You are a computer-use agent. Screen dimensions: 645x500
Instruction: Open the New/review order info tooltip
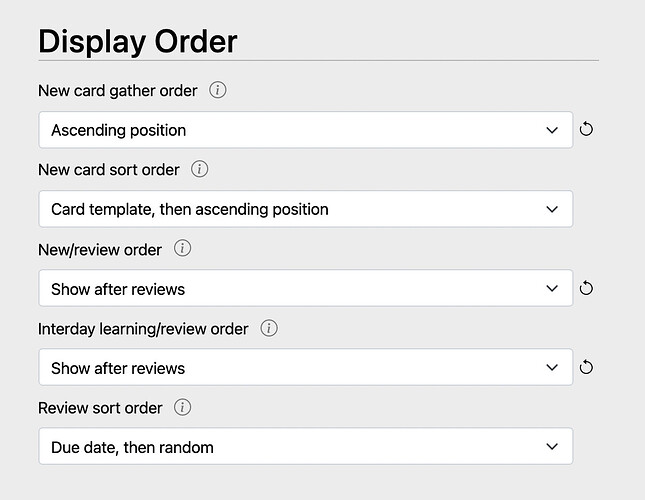[182, 249]
